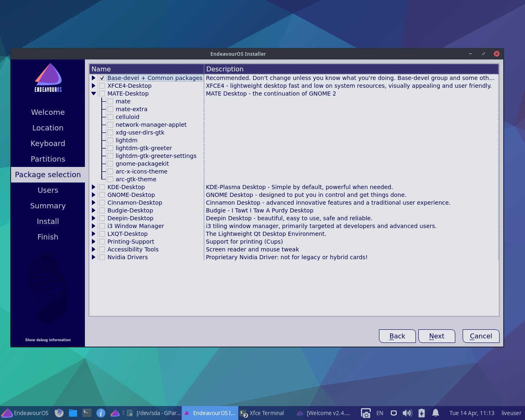
Task: Go to the Welcome step in sidebar
Action: 48,112
